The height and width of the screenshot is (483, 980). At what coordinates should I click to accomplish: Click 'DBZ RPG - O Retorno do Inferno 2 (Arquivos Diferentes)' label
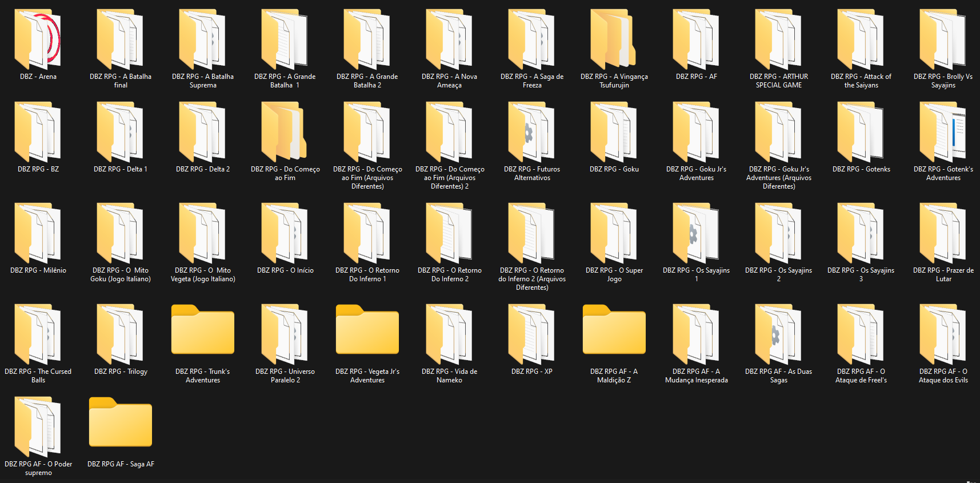coord(532,279)
